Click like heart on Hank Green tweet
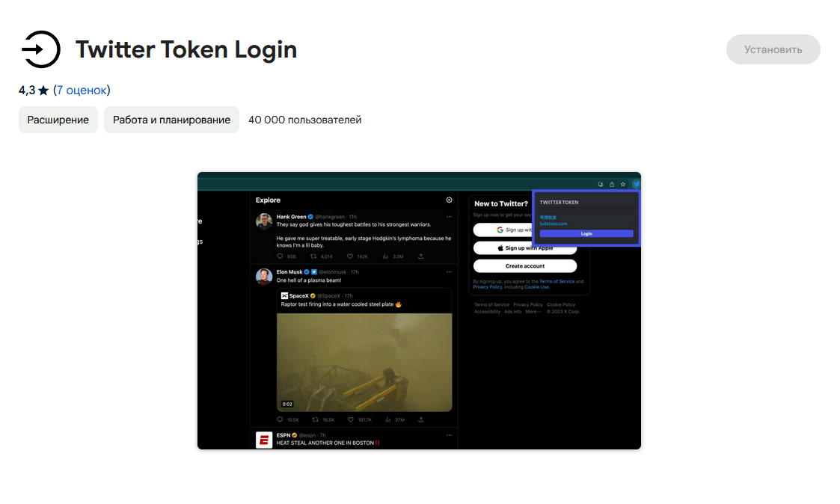The height and width of the screenshot is (504, 840). [350, 256]
